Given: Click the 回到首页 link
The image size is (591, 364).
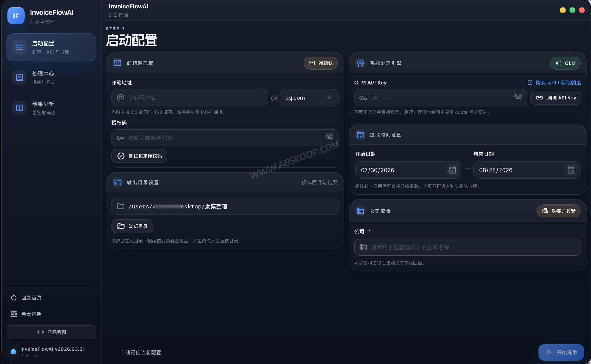Looking at the screenshot, I should click(x=26, y=297).
